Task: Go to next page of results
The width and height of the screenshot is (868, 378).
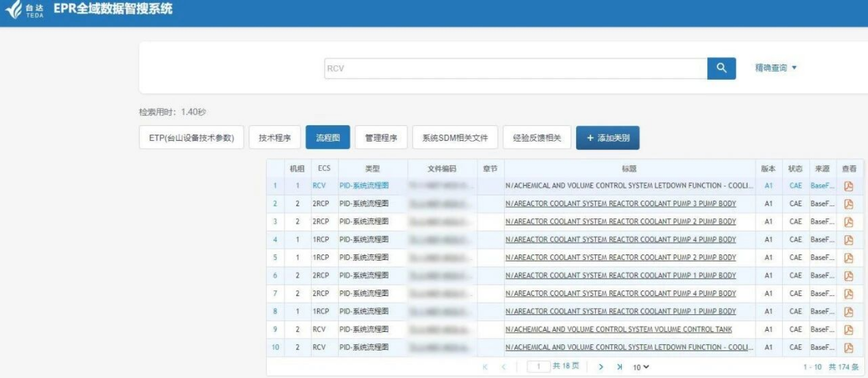Action: [x=601, y=367]
